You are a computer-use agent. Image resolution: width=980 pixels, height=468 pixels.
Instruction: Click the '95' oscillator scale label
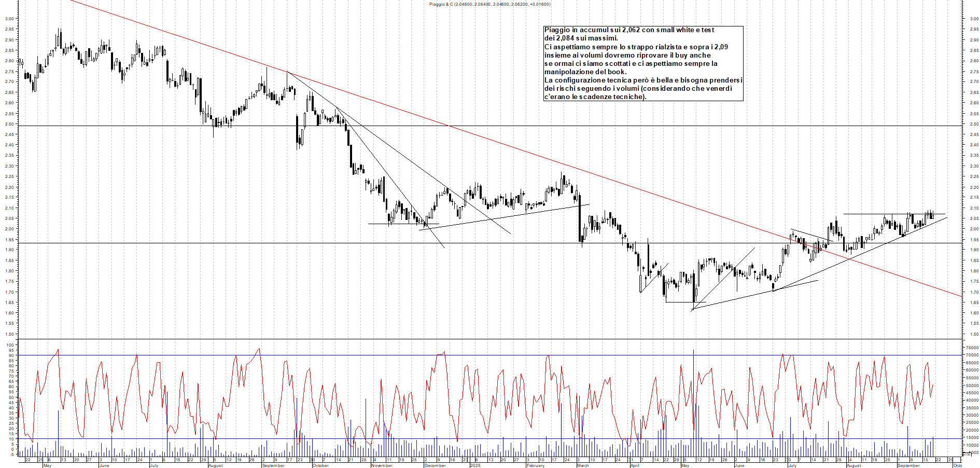(x=11, y=350)
